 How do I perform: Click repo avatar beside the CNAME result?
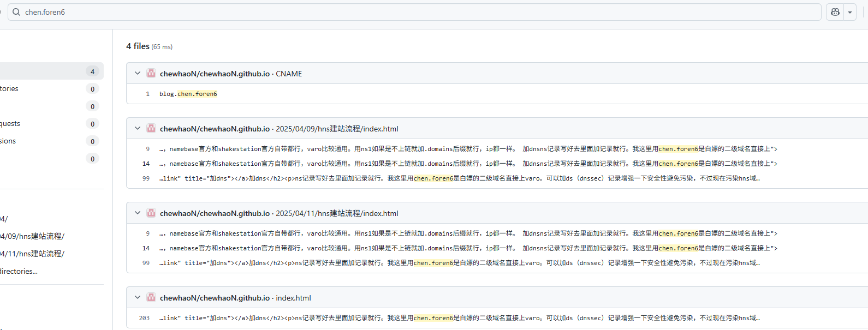coord(151,74)
